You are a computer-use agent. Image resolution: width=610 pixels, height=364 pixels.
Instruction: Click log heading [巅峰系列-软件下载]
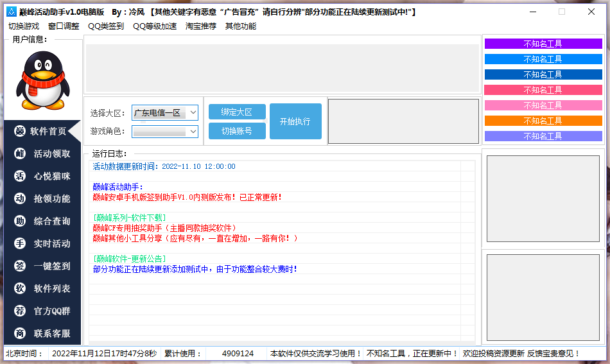[130, 218]
